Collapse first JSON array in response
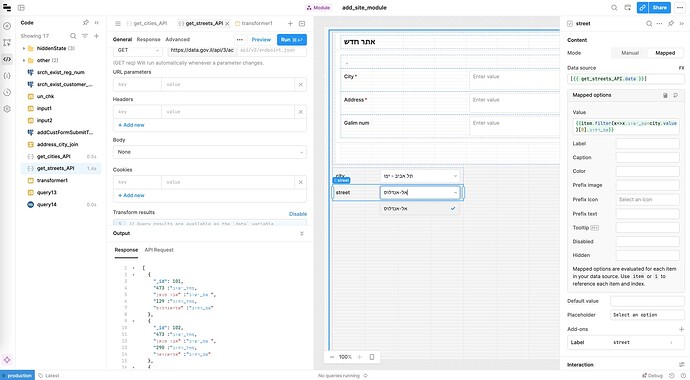The image size is (690, 380). (x=133, y=268)
